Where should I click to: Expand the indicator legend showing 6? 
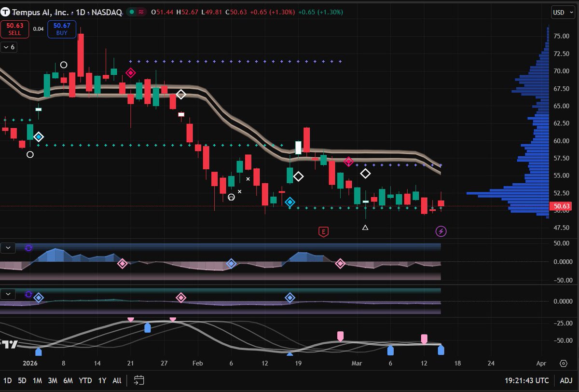pyautogui.click(x=9, y=47)
